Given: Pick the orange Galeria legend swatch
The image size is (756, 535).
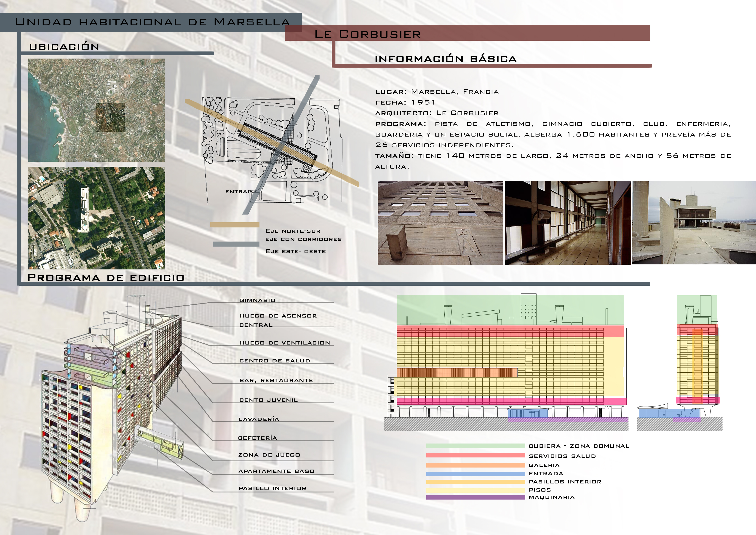Looking at the screenshot, I should 476,465.
